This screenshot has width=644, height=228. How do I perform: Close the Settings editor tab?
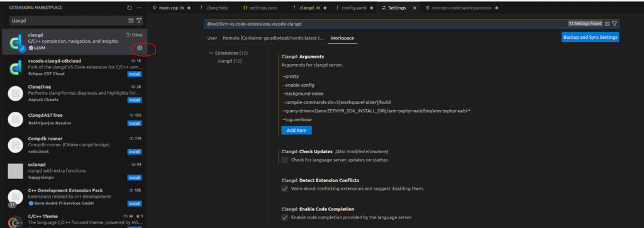414,8
